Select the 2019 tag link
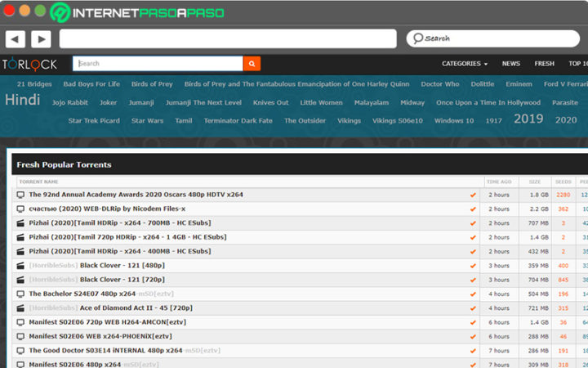 pyautogui.click(x=528, y=119)
